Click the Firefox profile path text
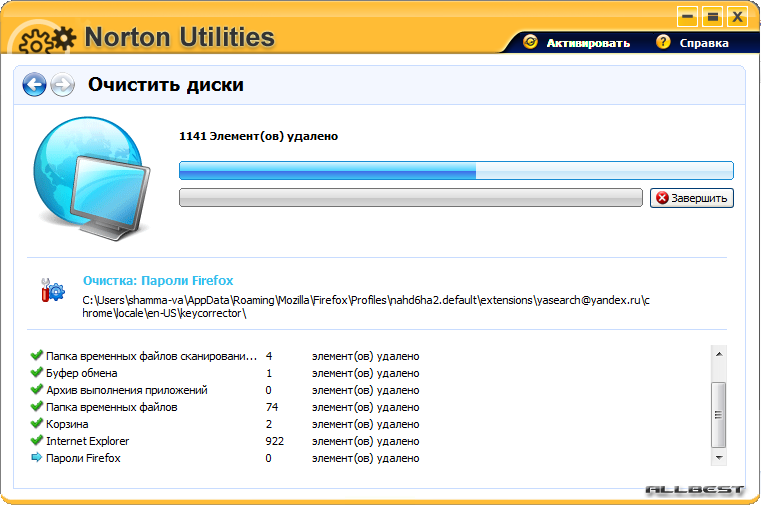This screenshot has height=505, width=761. pyautogui.click(x=366, y=307)
